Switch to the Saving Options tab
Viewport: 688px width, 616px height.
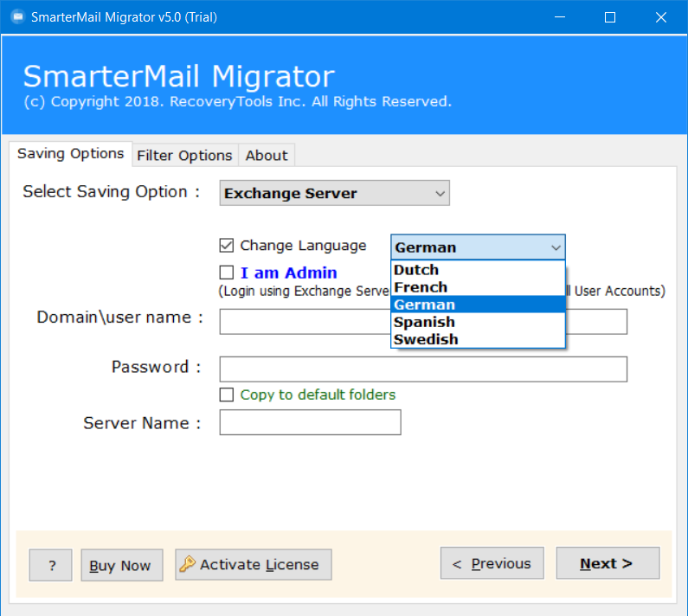71,154
